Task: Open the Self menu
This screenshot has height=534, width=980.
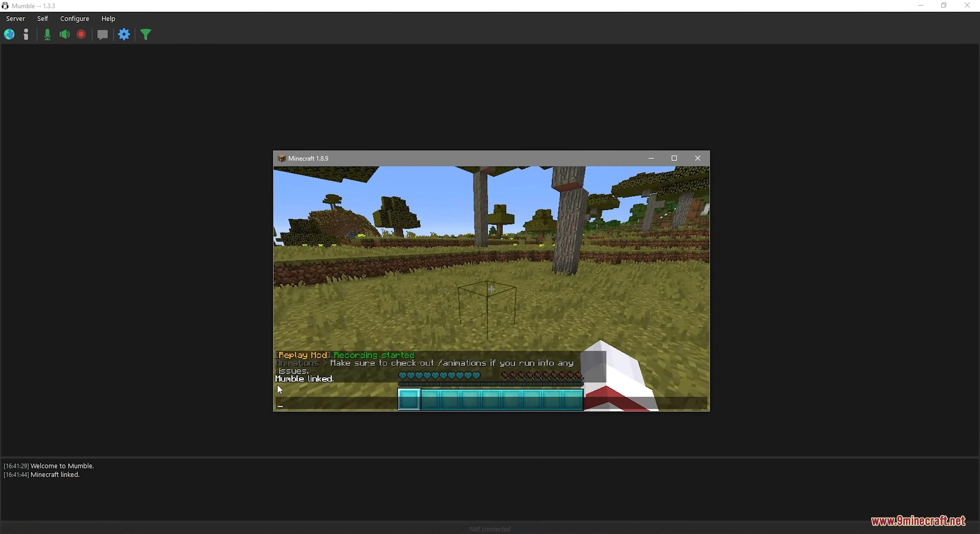Action: tap(42, 18)
